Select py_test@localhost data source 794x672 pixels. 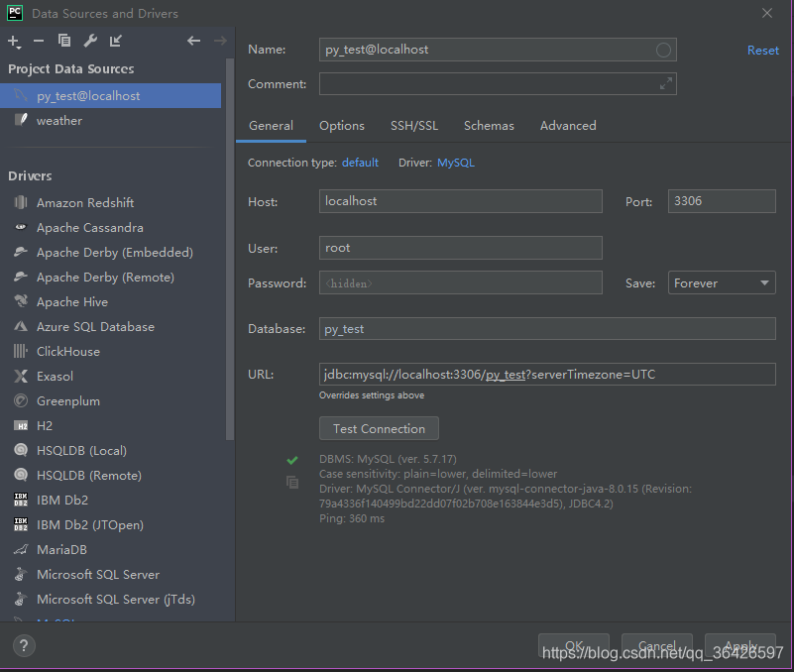pos(110,96)
